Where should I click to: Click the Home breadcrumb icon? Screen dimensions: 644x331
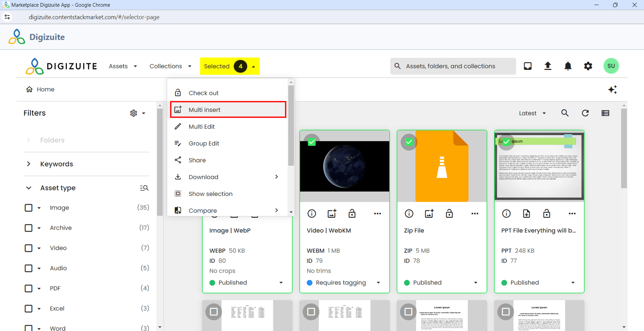[x=30, y=89]
